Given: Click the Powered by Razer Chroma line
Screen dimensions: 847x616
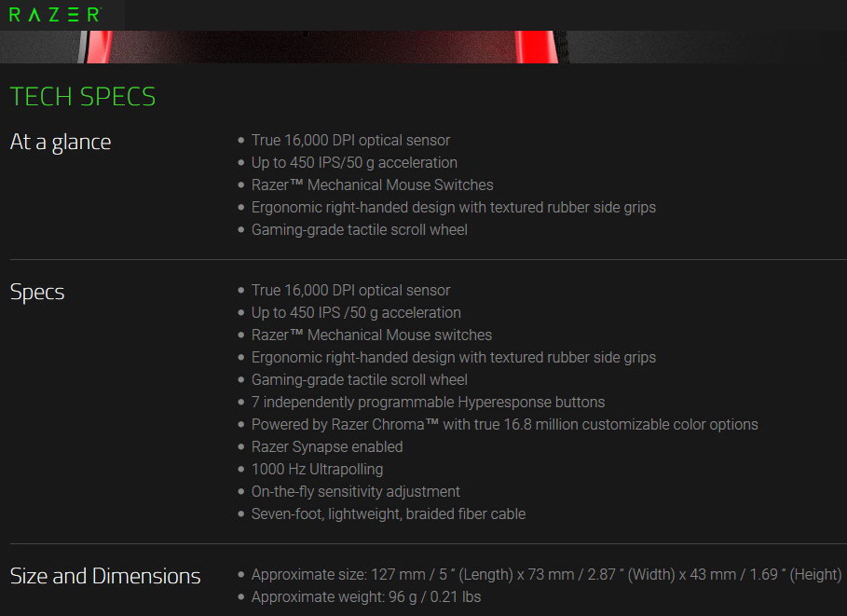Looking at the screenshot, I should tap(504, 425).
